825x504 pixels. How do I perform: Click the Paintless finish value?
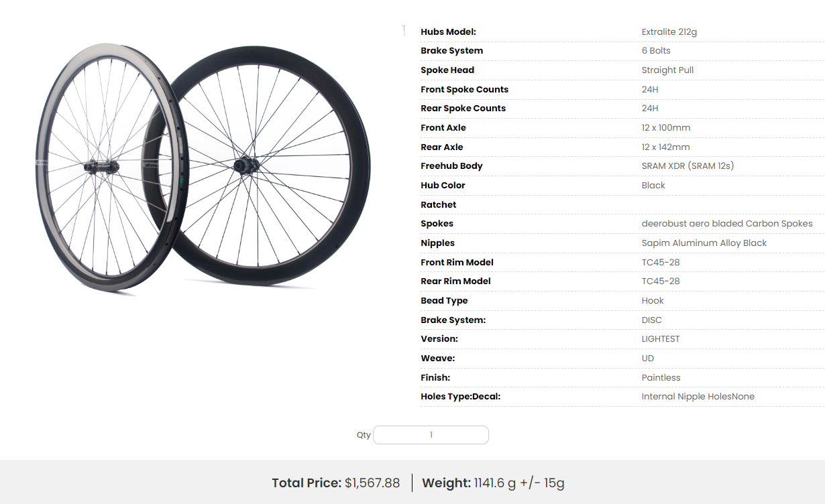pyautogui.click(x=661, y=378)
